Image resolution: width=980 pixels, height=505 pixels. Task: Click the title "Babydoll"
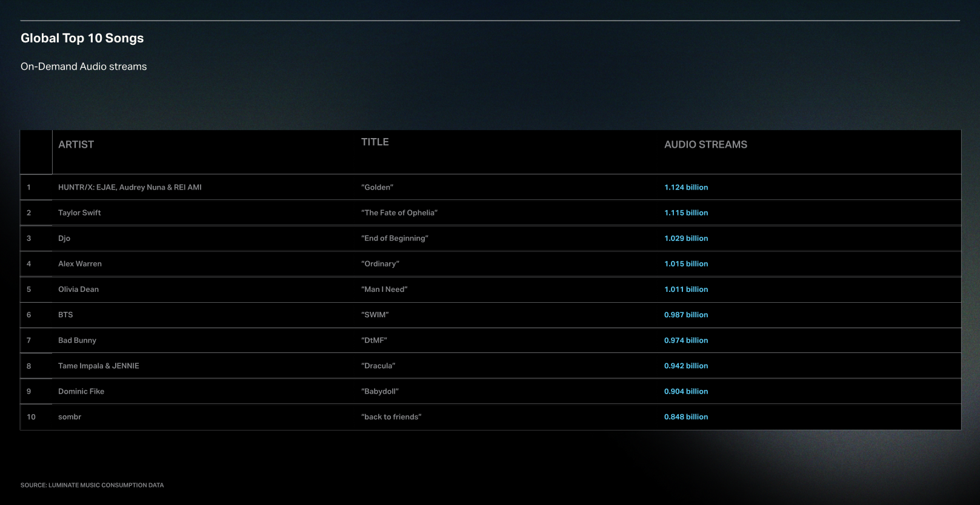380,391
